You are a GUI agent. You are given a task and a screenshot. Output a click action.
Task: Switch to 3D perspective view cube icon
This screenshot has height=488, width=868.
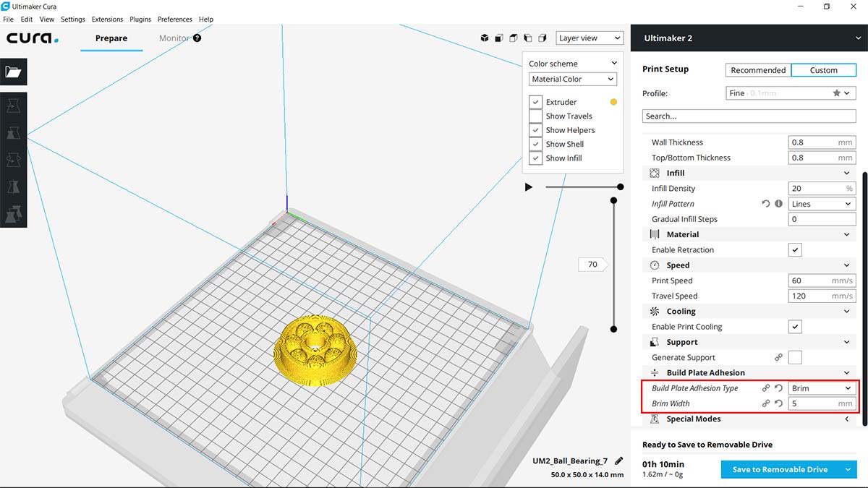point(485,38)
